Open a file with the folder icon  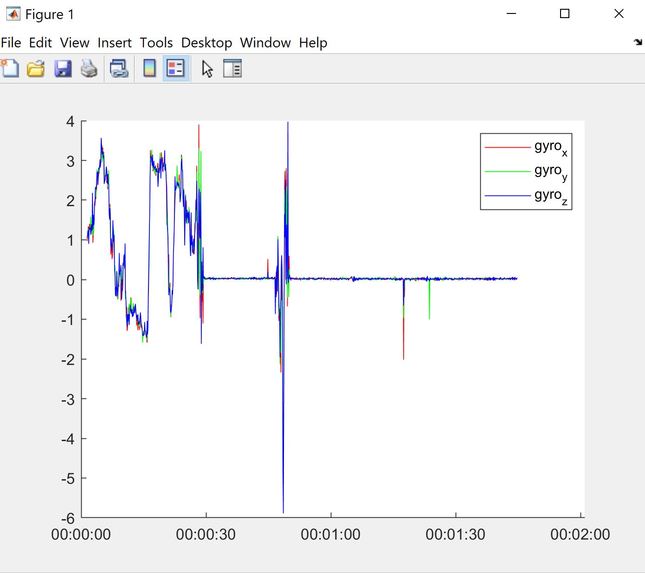pos(36,68)
